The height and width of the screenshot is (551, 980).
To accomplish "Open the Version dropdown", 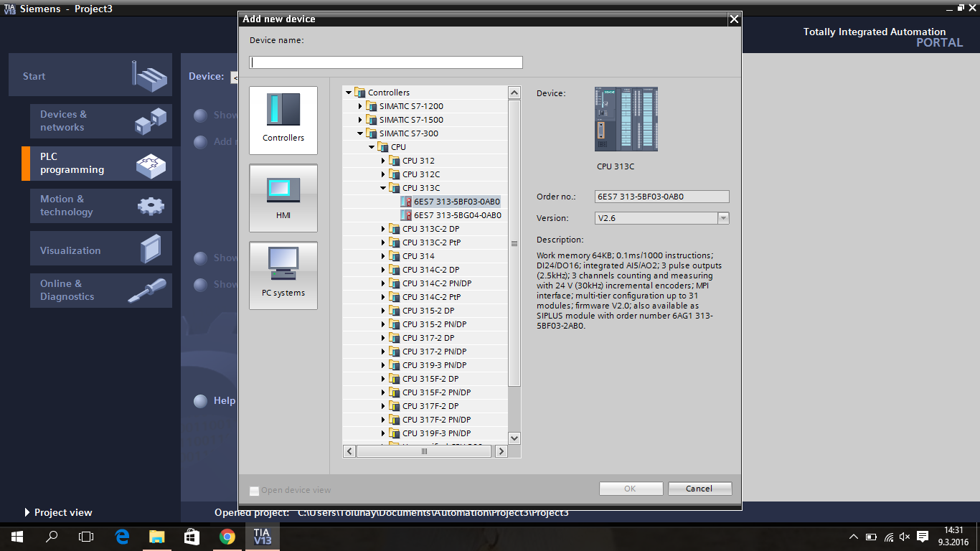I will tap(723, 218).
